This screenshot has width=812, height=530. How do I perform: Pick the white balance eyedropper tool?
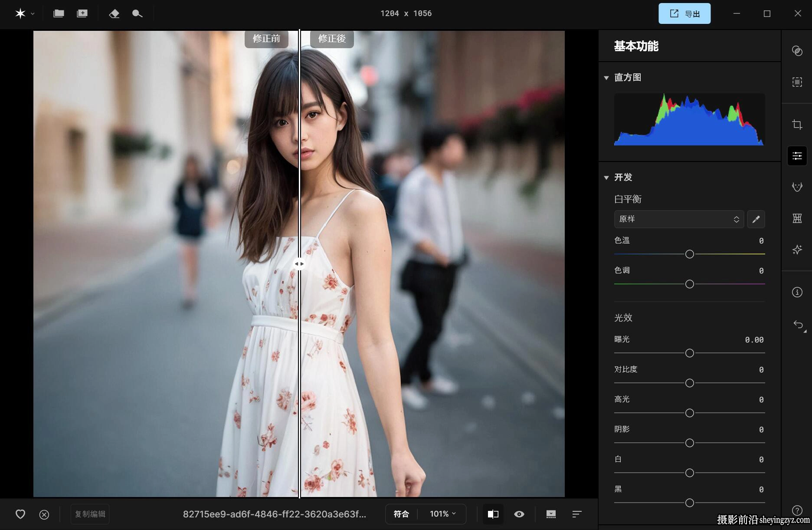pyautogui.click(x=756, y=219)
